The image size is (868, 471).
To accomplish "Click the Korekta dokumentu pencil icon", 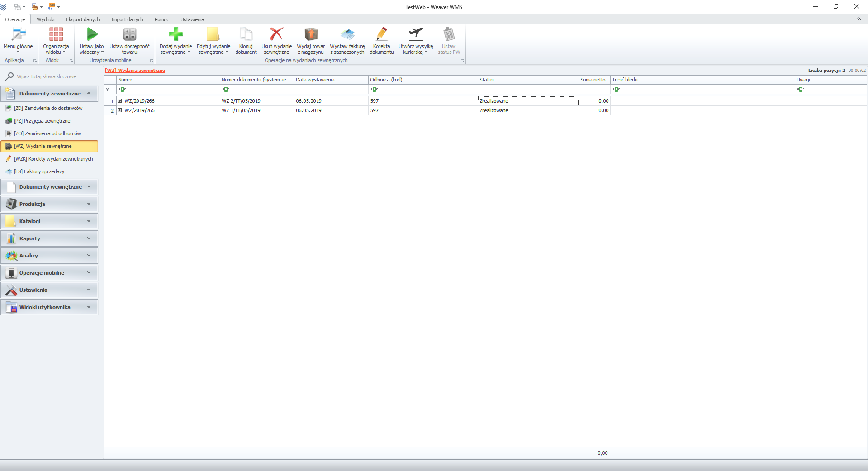I will click(x=381, y=34).
